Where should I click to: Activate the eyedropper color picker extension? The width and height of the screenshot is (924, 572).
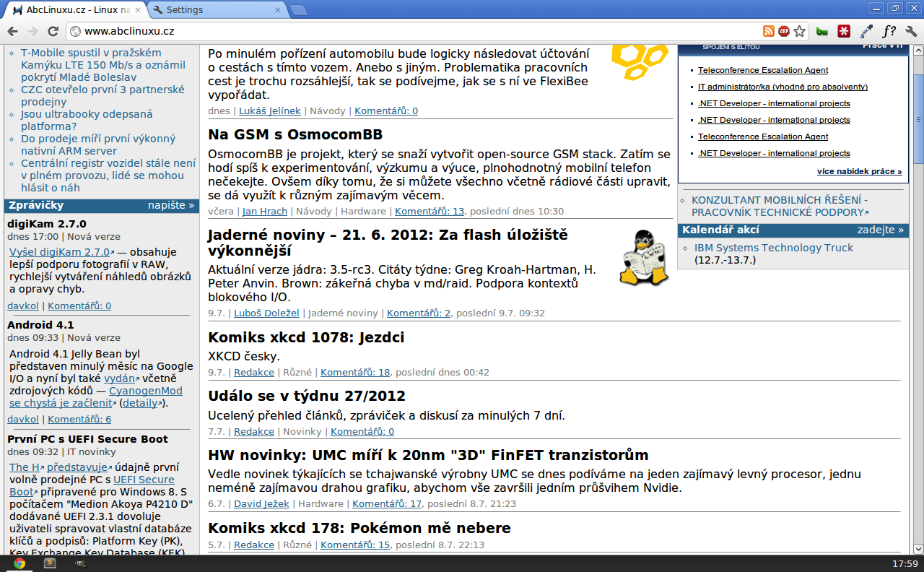(x=866, y=31)
